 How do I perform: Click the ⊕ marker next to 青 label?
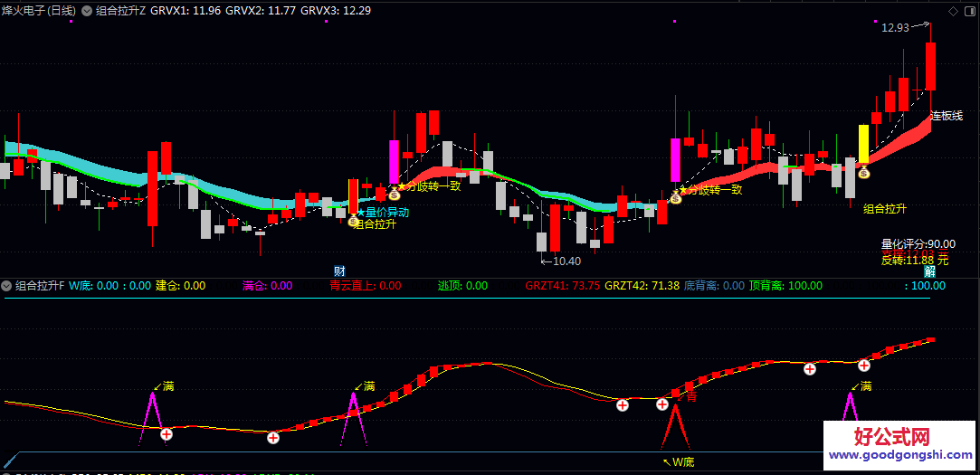[x=662, y=404]
